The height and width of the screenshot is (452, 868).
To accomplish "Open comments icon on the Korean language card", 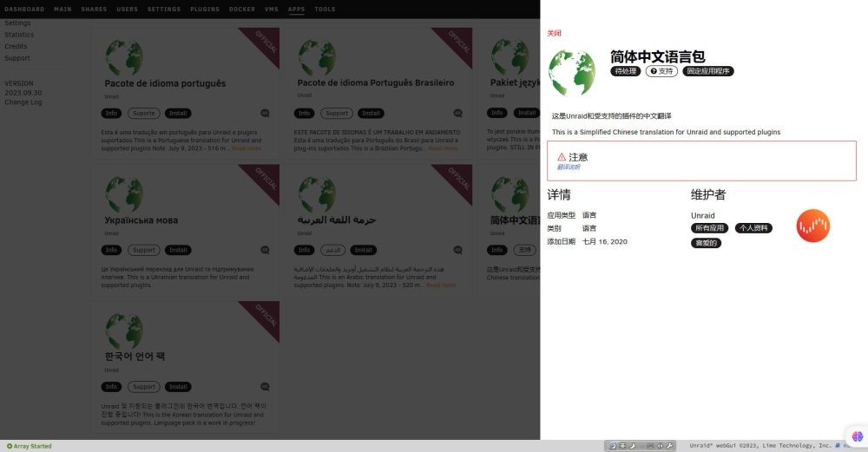I will tap(265, 387).
